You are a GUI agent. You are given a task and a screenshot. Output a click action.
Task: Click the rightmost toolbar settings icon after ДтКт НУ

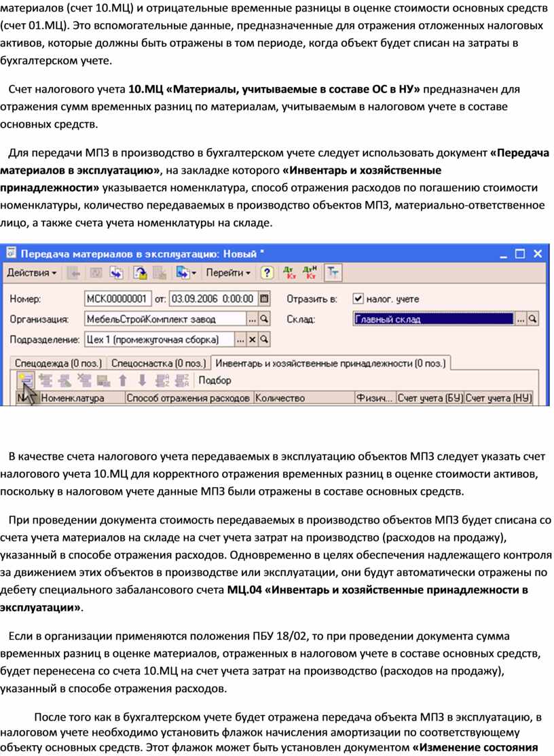point(333,273)
